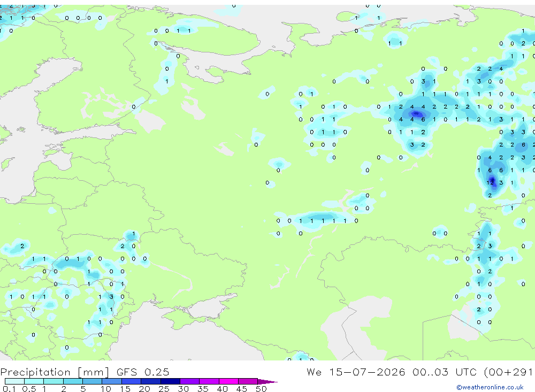Select the 0.5–1 mm legend color box
Image resolution: width=535 pixels, height=392 pixels.
(x=34, y=381)
